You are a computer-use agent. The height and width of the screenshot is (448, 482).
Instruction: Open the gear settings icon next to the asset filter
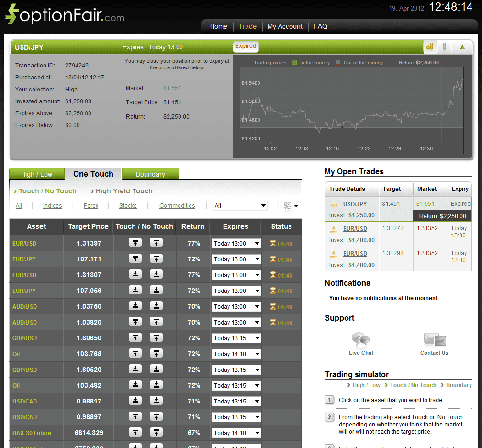pos(286,205)
